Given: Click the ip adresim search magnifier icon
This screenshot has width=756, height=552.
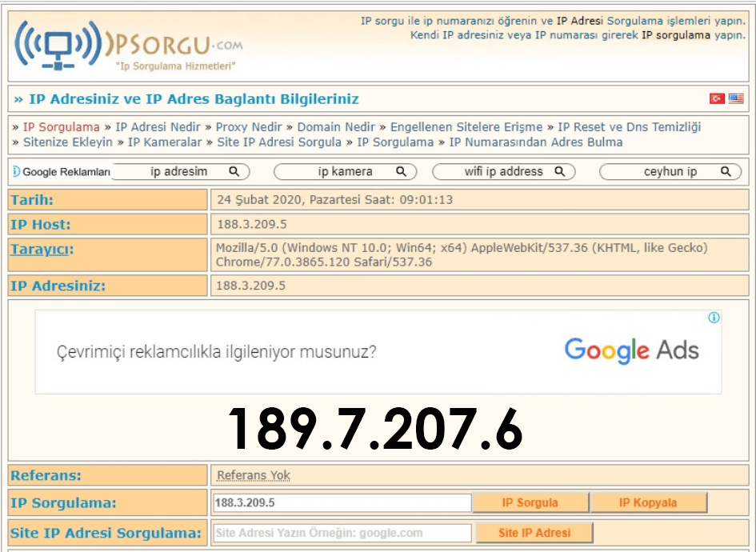Looking at the screenshot, I should [x=234, y=171].
